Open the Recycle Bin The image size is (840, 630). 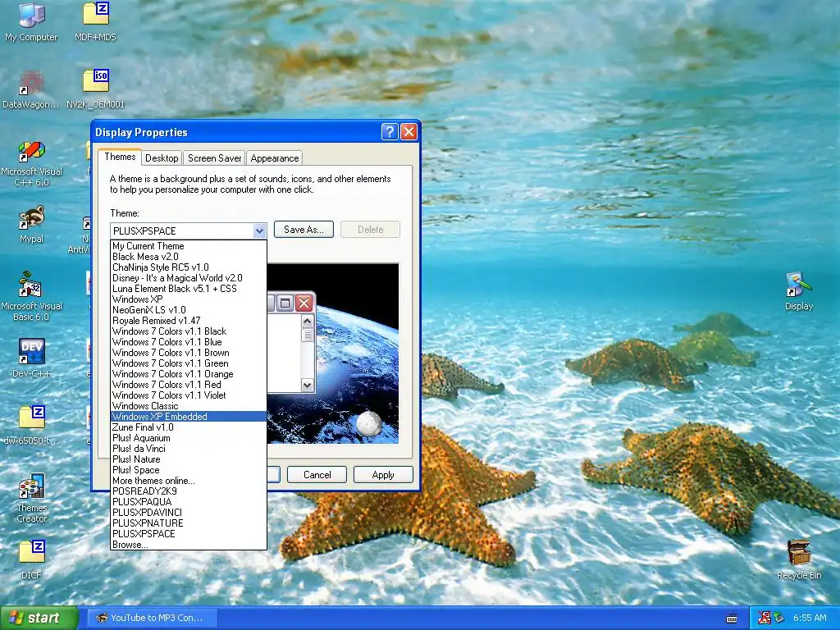799,559
